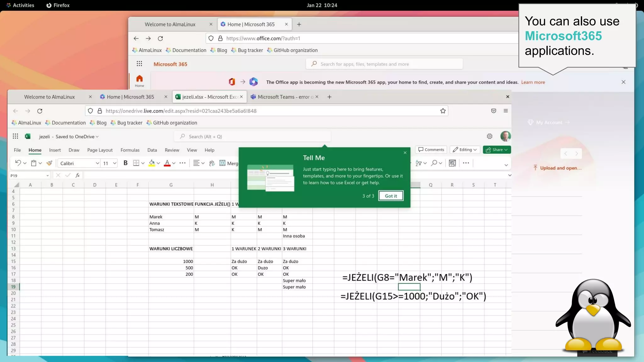The image size is (644, 362).
Task: Switch to the Formulas ribbon tab
Action: point(130,150)
